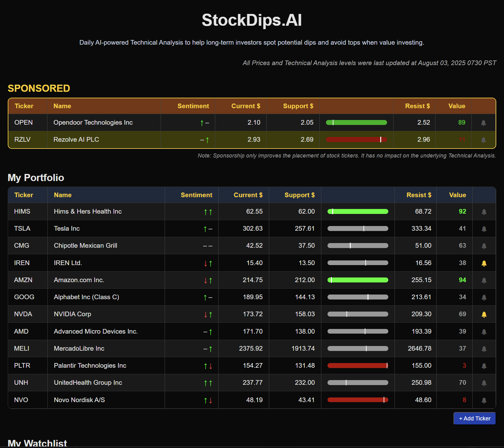
Task: Toggle the alert bell for HIMS
Action: 484,212
